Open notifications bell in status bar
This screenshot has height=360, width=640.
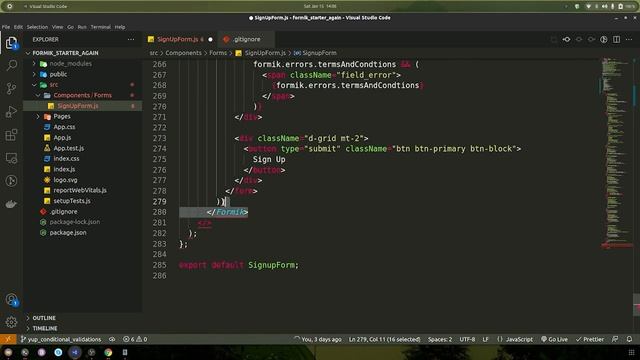(629, 339)
